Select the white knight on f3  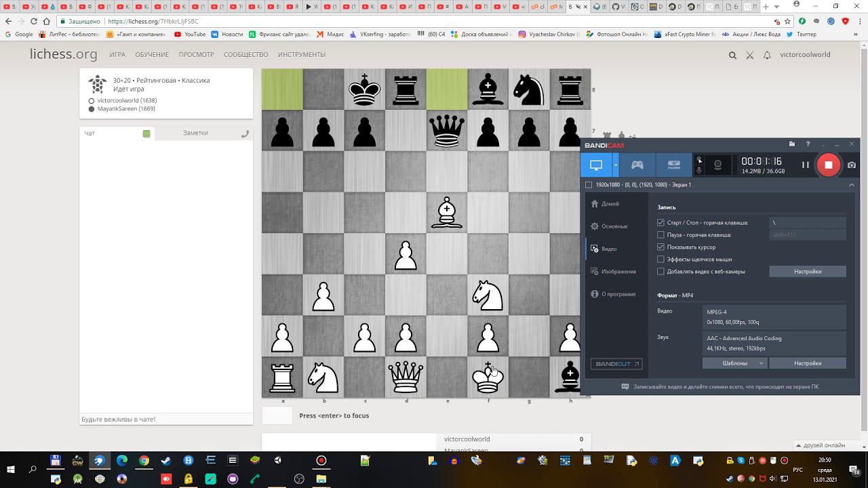point(488,294)
